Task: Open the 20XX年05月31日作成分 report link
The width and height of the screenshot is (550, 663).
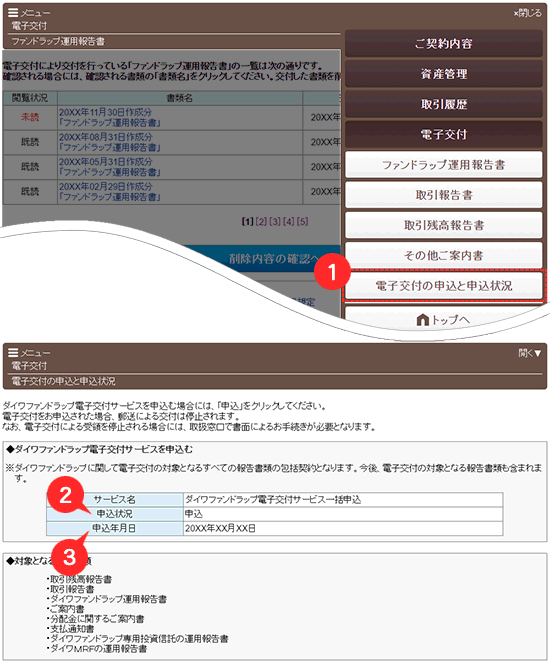Action: (109, 167)
